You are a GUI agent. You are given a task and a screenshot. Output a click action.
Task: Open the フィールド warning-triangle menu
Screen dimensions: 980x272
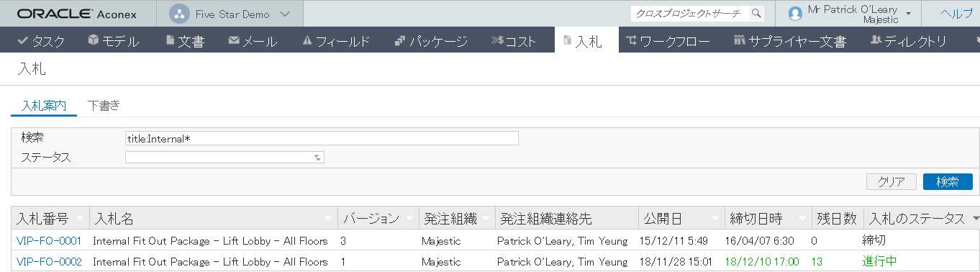tap(336, 41)
